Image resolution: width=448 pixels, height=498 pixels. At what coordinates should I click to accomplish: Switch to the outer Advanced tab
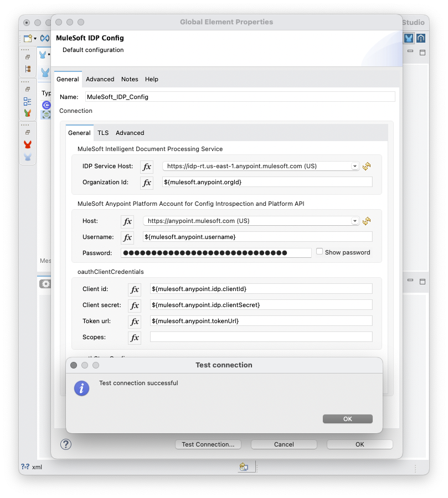tap(100, 79)
